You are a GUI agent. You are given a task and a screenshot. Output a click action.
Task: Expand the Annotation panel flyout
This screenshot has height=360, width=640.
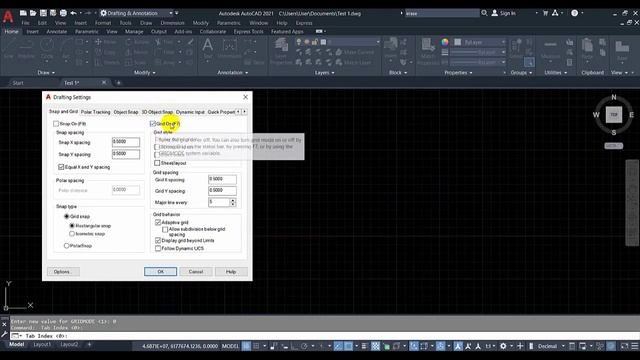(233, 73)
